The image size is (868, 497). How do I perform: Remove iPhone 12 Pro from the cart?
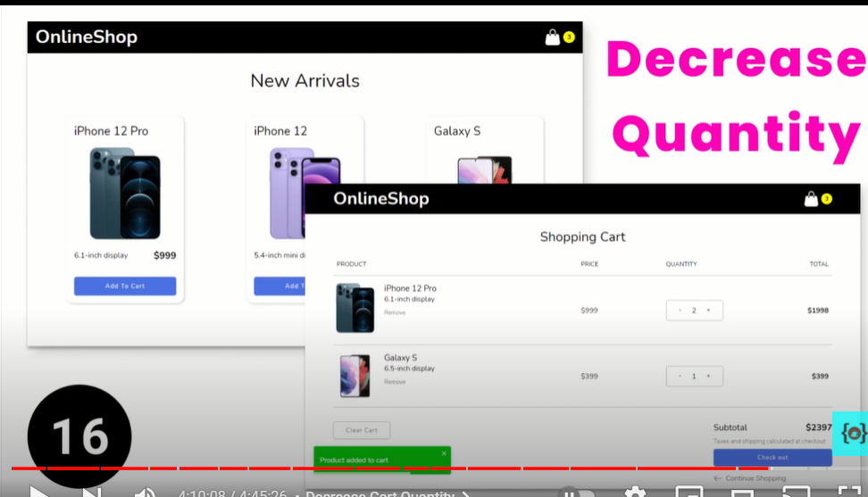point(395,312)
